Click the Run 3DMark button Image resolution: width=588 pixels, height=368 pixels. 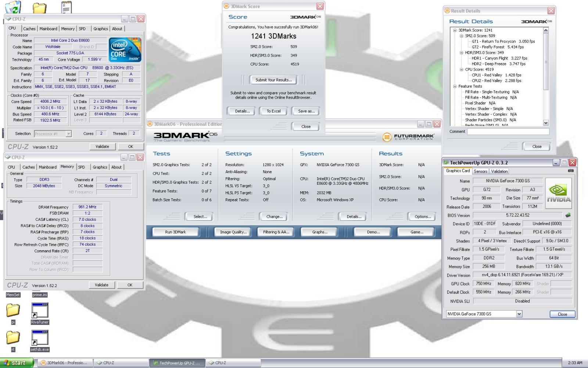click(x=175, y=232)
